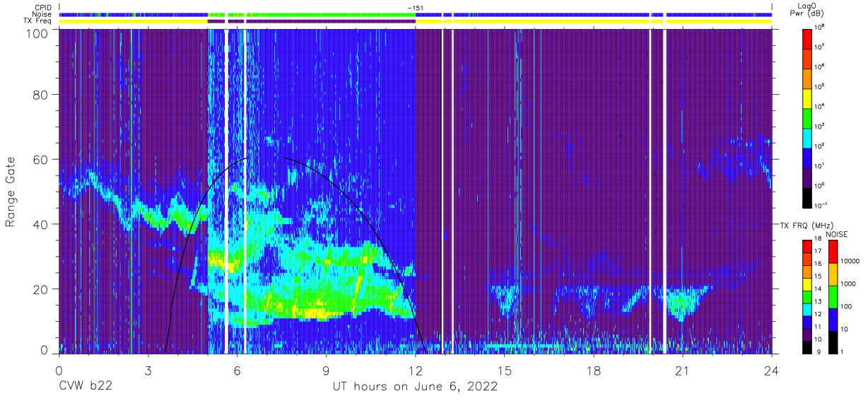This screenshot has width=868, height=401.
Task: Click the 'UT hours on June 6, 2022' axis title
Action: [415, 387]
